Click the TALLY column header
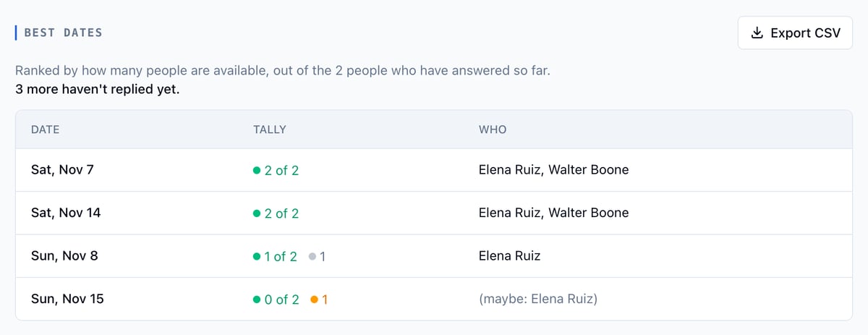This screenshot has width=868, height=335. tap(270, 130)
